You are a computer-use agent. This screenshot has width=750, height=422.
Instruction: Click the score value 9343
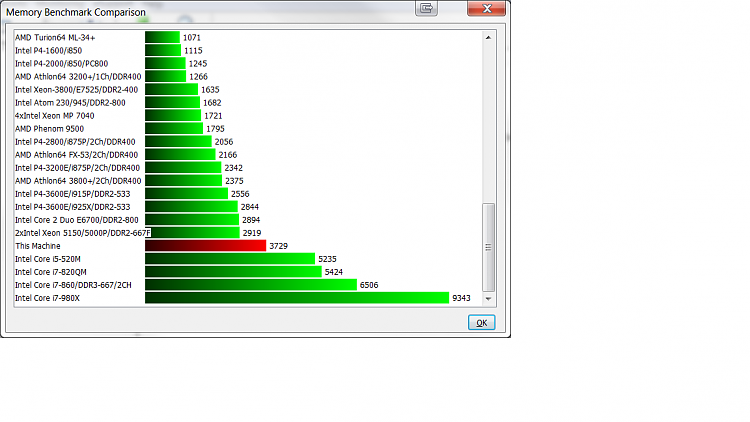[x=462, y=298]
